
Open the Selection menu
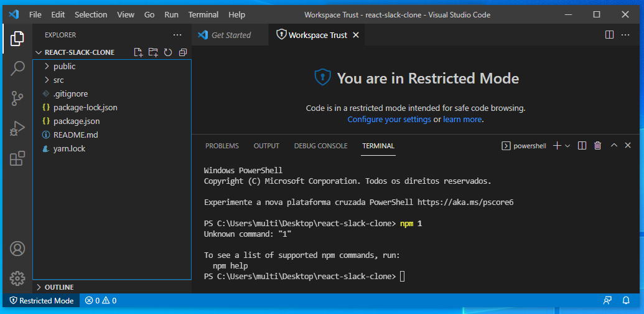click(91, 14)
